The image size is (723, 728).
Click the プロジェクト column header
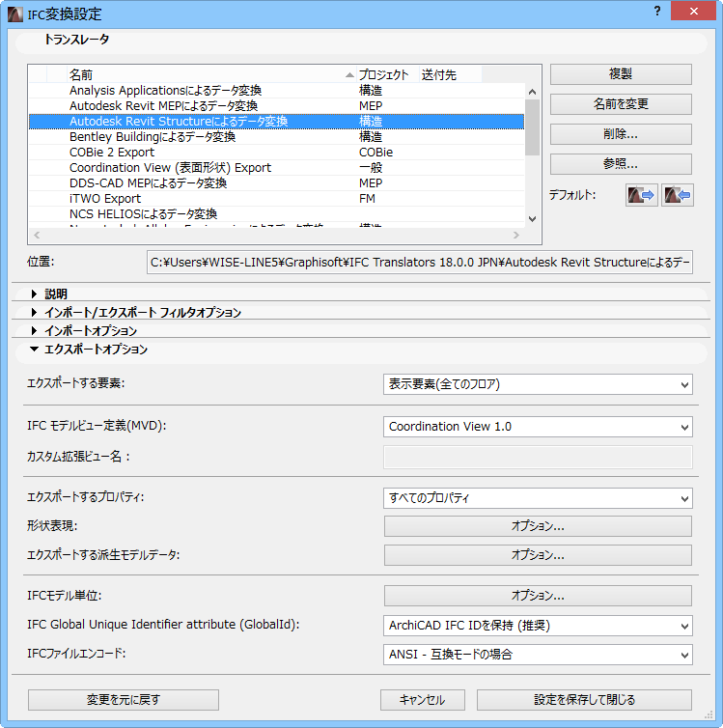click(x=388, y=74)
